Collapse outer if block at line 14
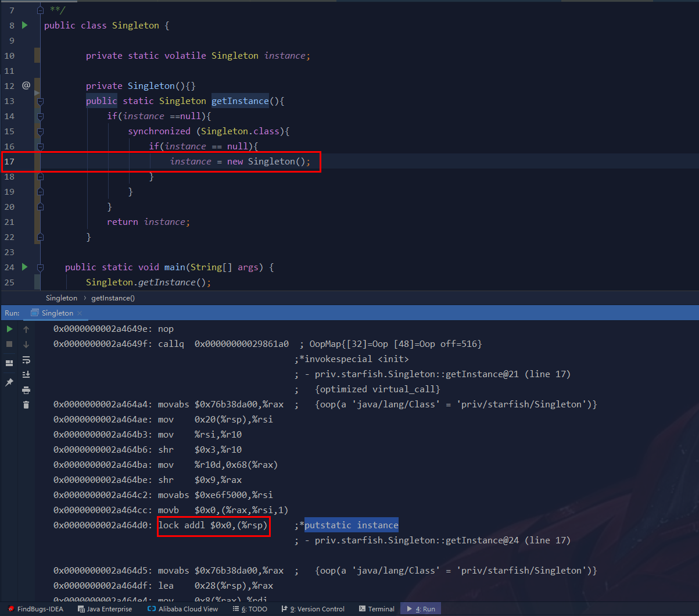 [40, 116]
